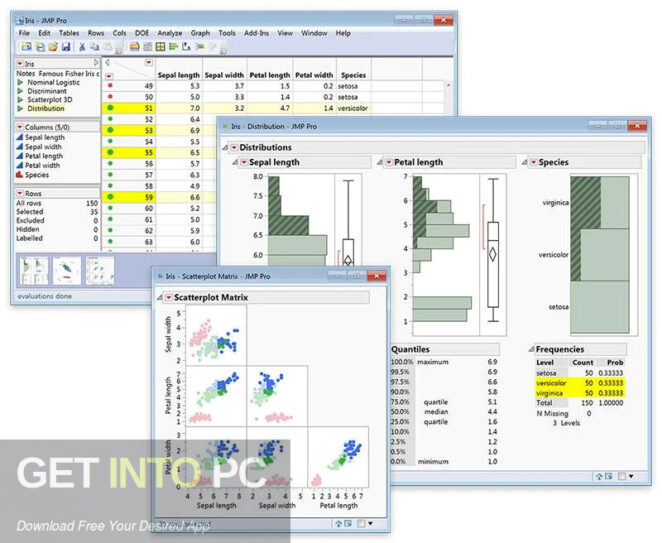Click the grey table toolbar icon beside it
Image resolution: width=662 pixels, height=543 pixels.
tap(147, 46)
